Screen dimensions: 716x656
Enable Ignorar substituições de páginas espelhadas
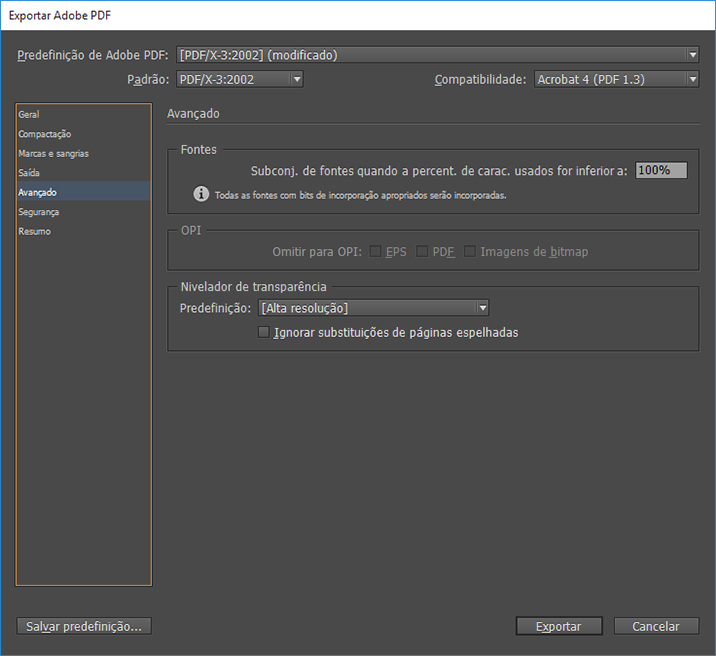264,332
